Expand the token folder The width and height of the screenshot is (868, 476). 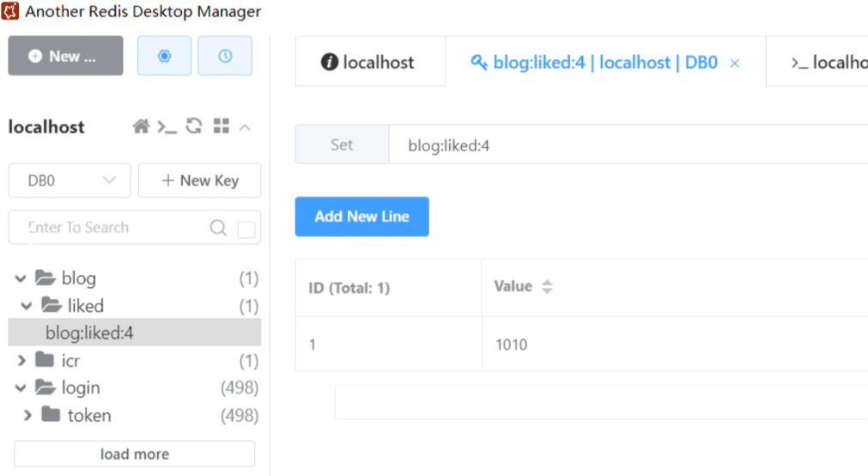click(28, 416)
